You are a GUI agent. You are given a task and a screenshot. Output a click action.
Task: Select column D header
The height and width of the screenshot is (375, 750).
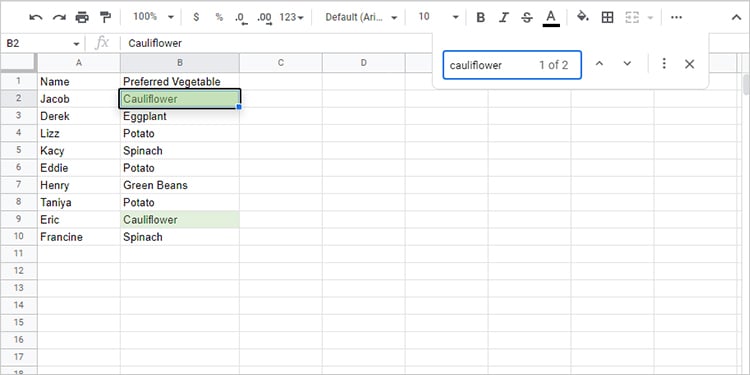[x=364, y=63]
